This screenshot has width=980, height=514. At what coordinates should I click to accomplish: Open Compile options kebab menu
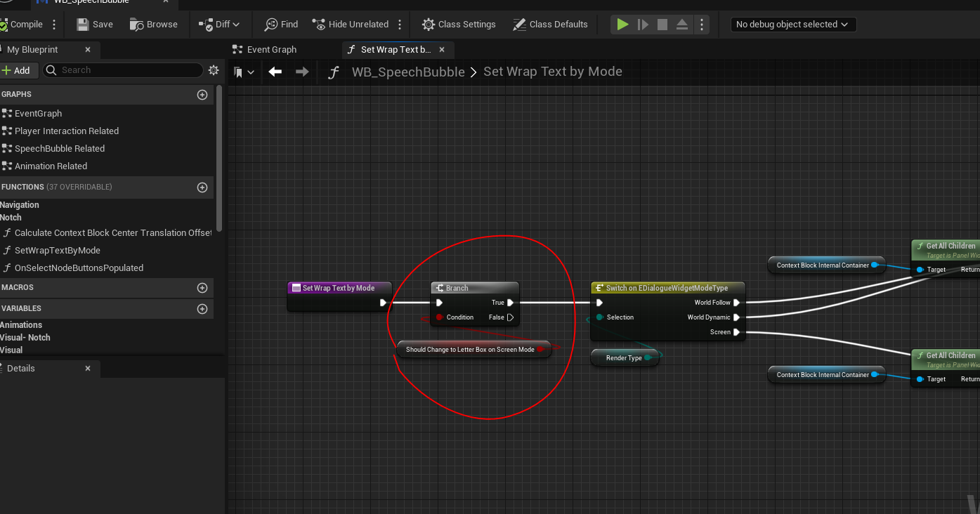[54, 25]
